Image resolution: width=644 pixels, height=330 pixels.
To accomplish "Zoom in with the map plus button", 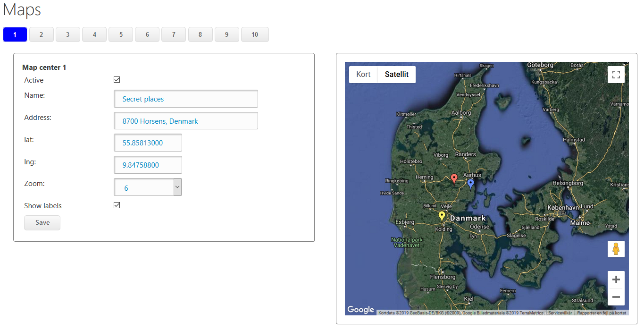I will [x=616, y=279].
